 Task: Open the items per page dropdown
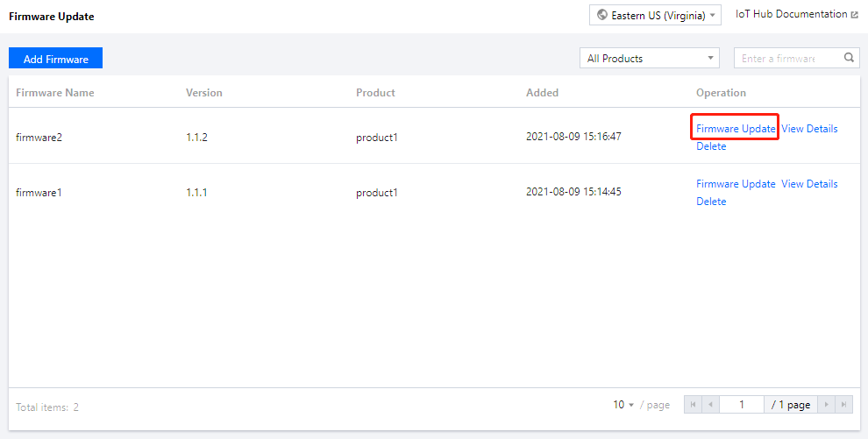point(623,405)
